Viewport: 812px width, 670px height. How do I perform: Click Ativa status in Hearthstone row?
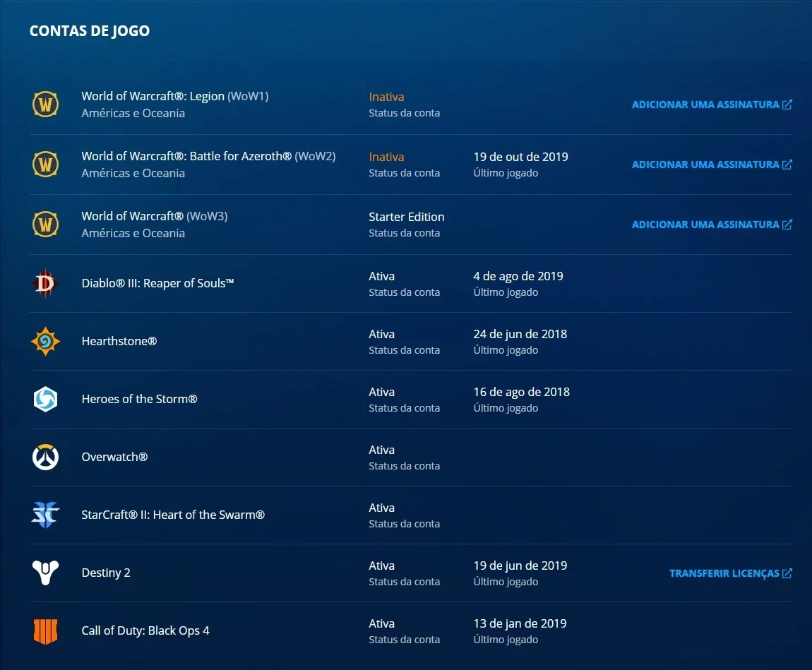click(382, 335)
